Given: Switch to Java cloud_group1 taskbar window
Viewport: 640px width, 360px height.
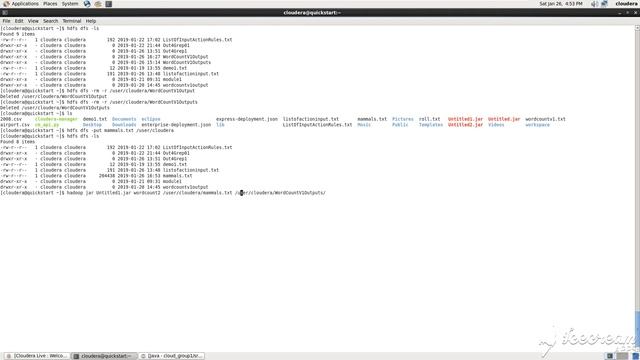Looking at the screenshot, I should [171, 356].
